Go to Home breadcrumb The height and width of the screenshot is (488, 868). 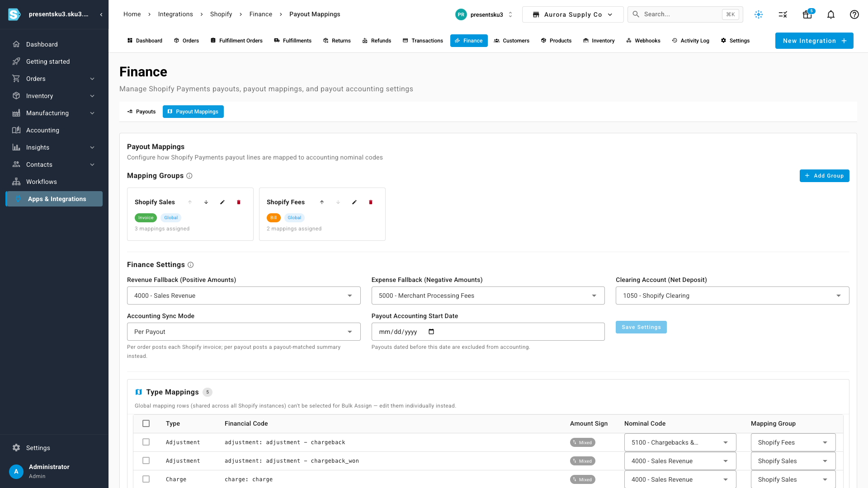pos(132,14)
